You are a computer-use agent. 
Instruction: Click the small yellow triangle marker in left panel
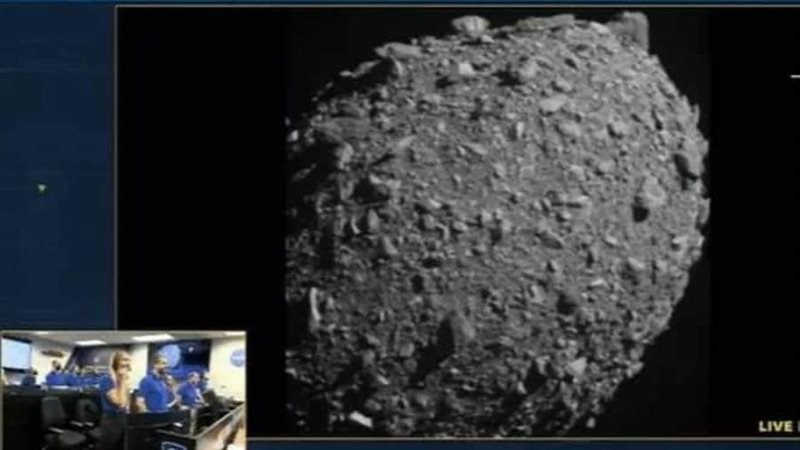(41, 188)
